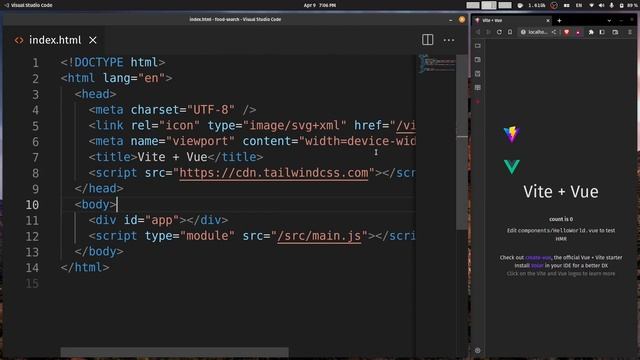Click the red icon in browser sidebar
The image size is (640, 360).
coord(478,102)
